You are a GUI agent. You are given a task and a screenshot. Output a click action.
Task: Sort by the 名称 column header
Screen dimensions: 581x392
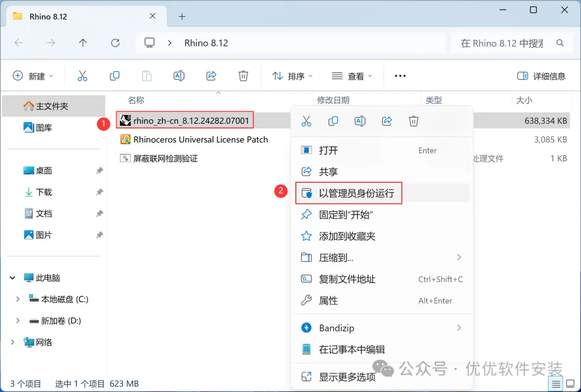(x=136, y=100)
